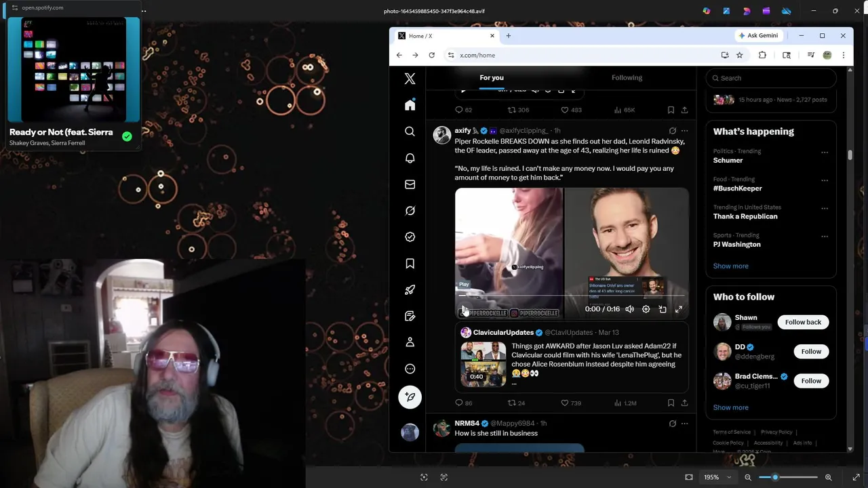Switch to the For you tab

pos(492,77)
